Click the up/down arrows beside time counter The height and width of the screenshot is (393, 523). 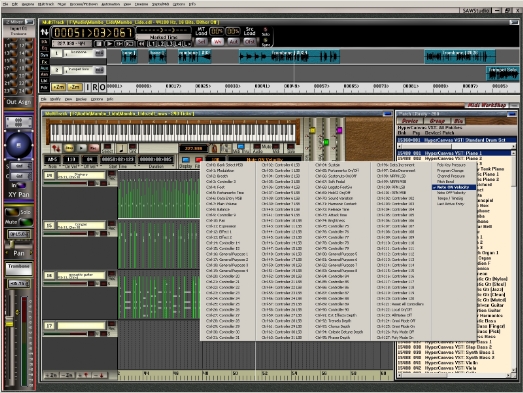tap(44, 32)
